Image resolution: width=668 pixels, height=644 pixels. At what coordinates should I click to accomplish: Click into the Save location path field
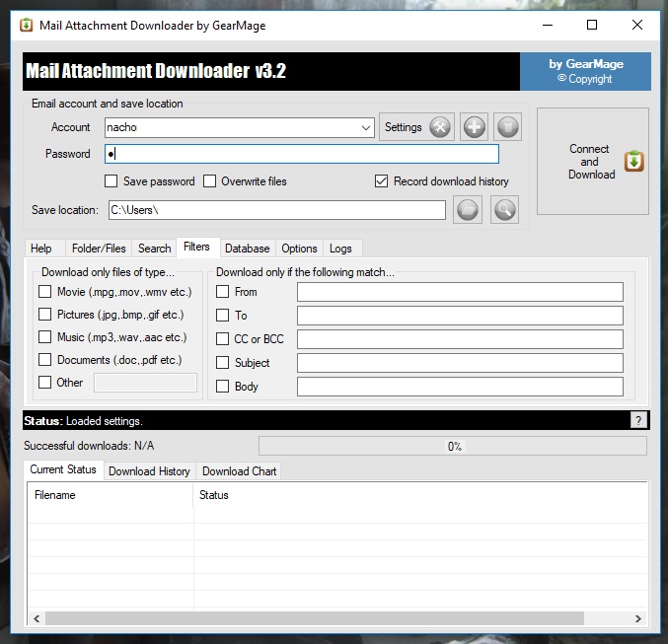click(x=275, y=210)
